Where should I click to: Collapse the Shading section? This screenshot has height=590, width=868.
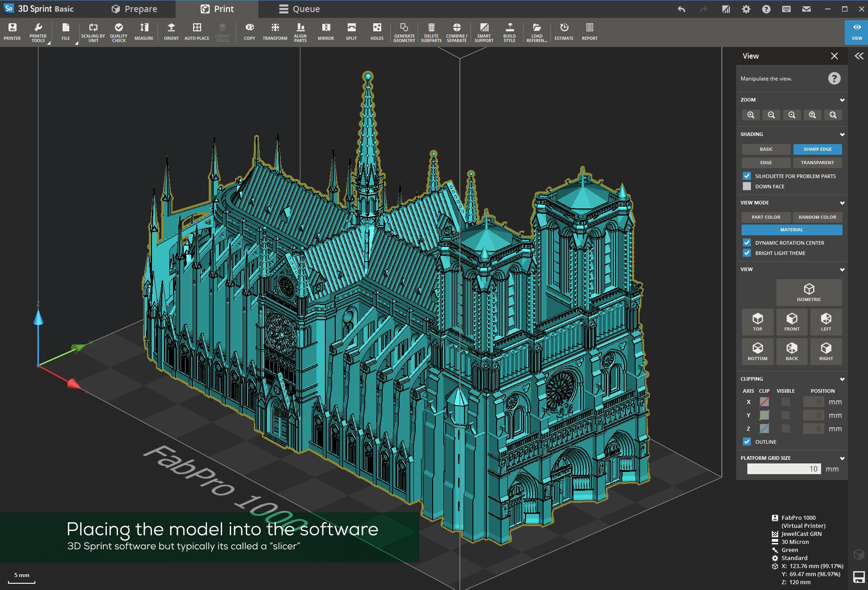coord(842,134)
